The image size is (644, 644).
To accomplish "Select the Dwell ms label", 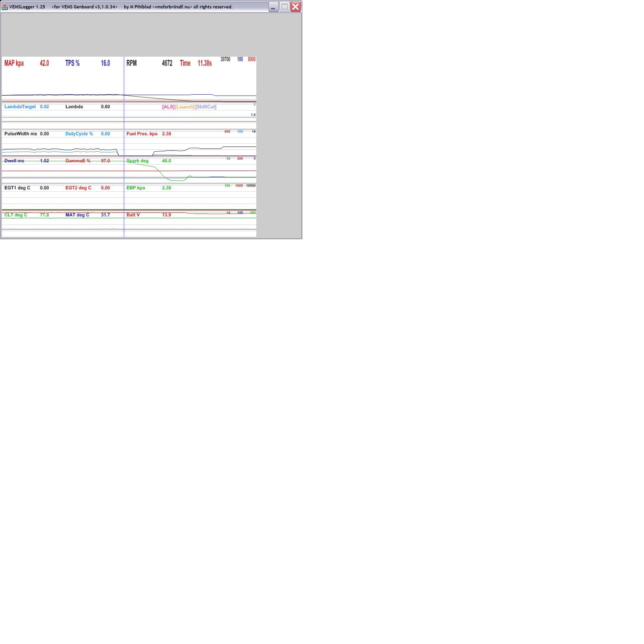I will point(14,161).
